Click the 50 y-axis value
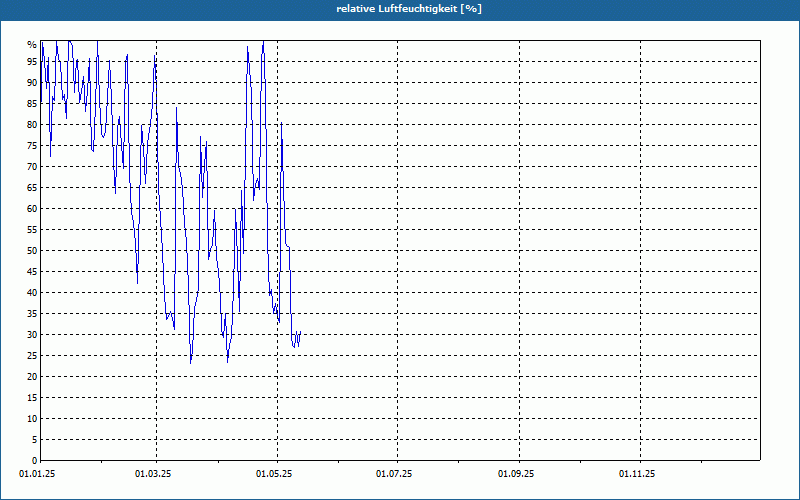Viewport: 800px width, 500px height. [32, 251]
